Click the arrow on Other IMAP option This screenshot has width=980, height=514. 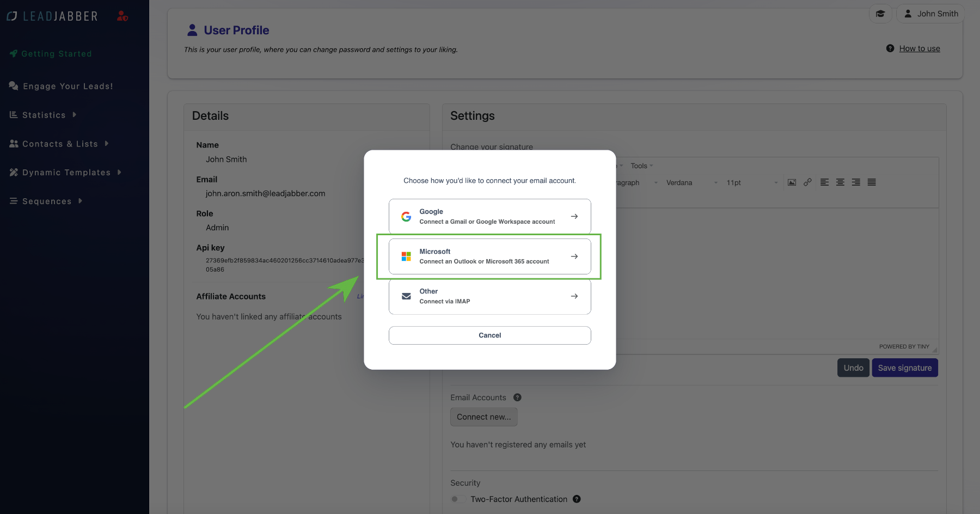(574, 296)
